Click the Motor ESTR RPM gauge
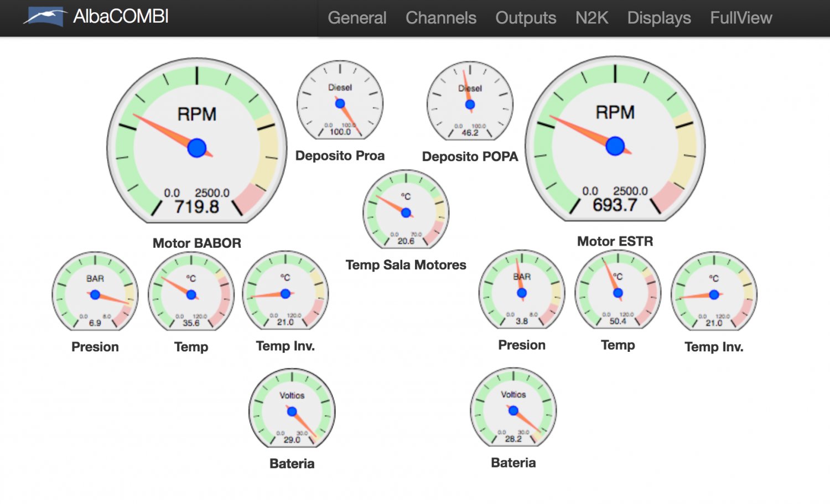Viewport: 830px width, 504px height. (615, 139)
